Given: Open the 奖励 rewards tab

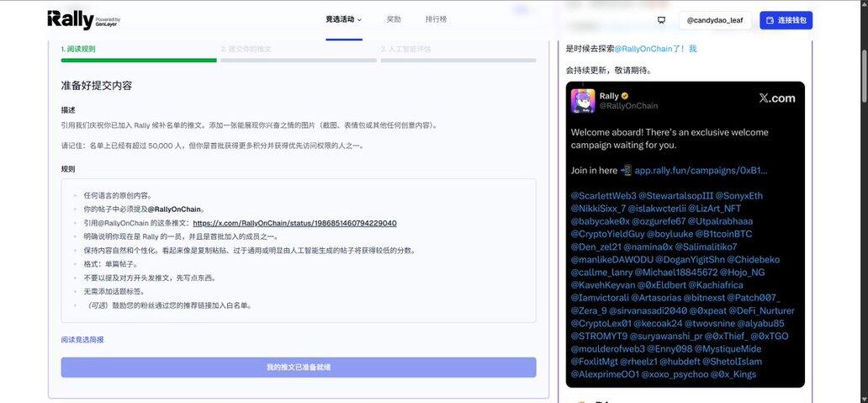Looking at the screenshot, I should click(x=394, y=19).
